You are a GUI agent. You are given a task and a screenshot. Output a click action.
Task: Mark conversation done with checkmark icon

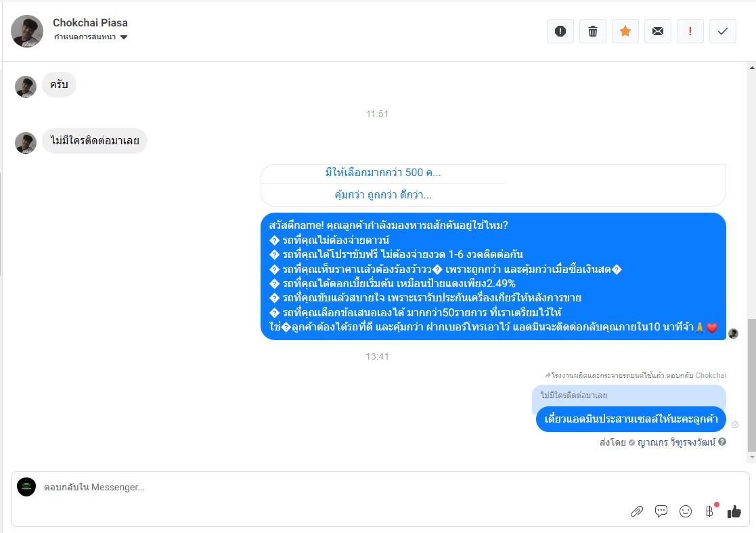coord(723,31)
